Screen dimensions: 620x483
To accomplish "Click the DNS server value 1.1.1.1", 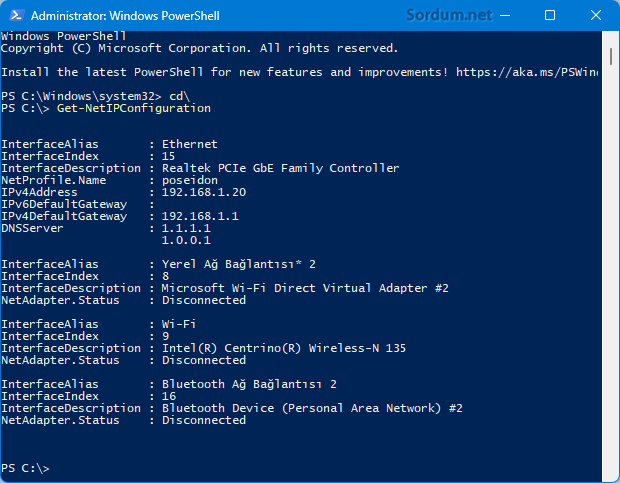I will tap(186, 228).
